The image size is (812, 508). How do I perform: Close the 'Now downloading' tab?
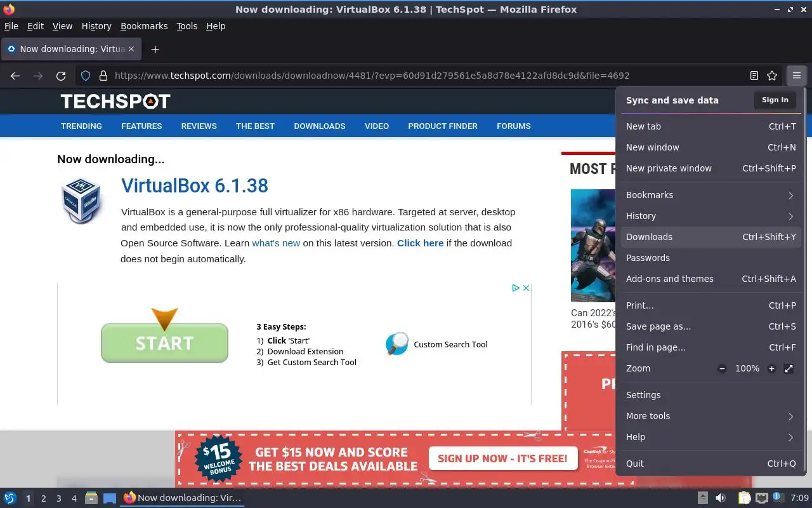131,49
